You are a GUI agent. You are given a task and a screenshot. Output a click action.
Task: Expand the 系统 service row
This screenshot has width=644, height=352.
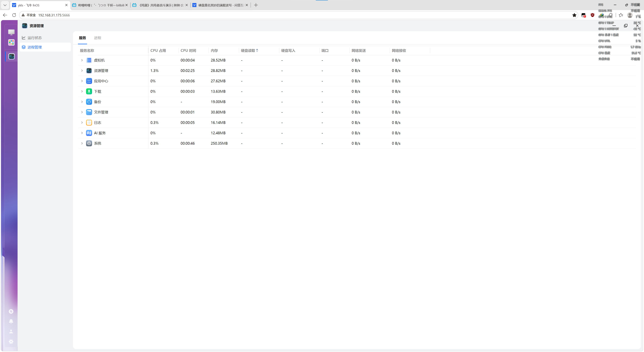(82, 143)
